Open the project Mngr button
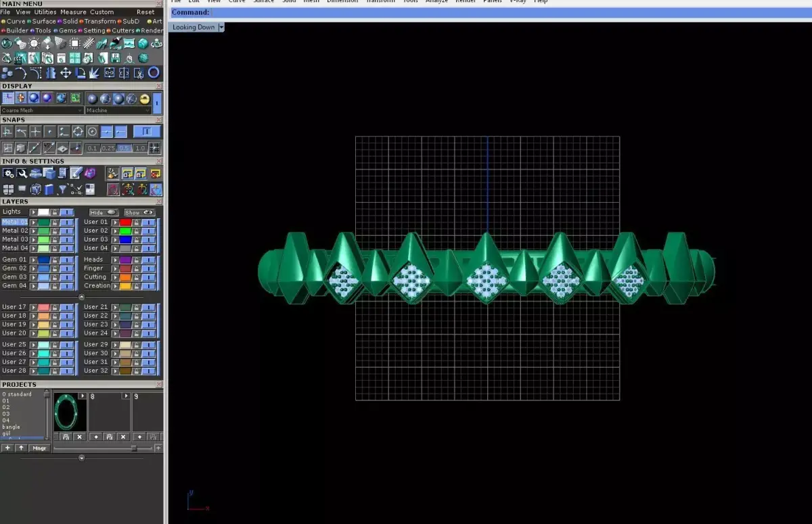 click(x=39, y=448)
